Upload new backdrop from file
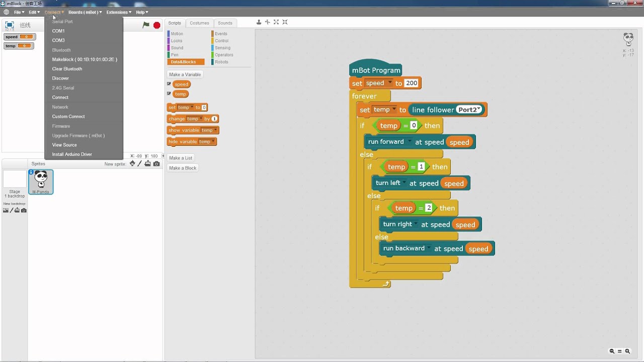The height and width of the screenshot is (362, 644). [x=17, y=210]
